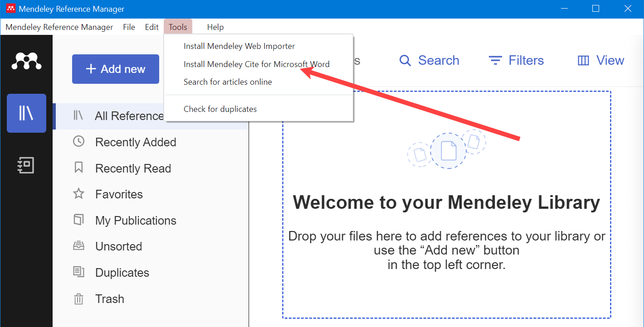Click the clock icon beside Recently Added

[x=79, y=142]
